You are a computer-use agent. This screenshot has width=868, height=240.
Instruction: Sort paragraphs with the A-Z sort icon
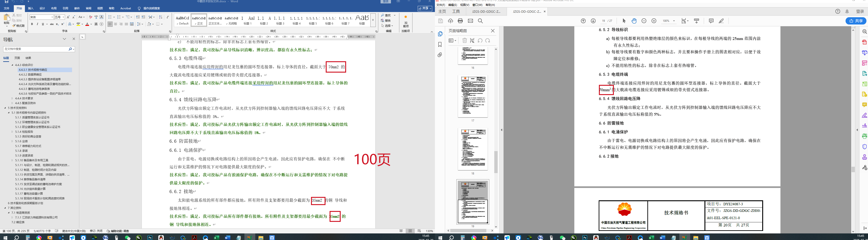tap(160, 17)
